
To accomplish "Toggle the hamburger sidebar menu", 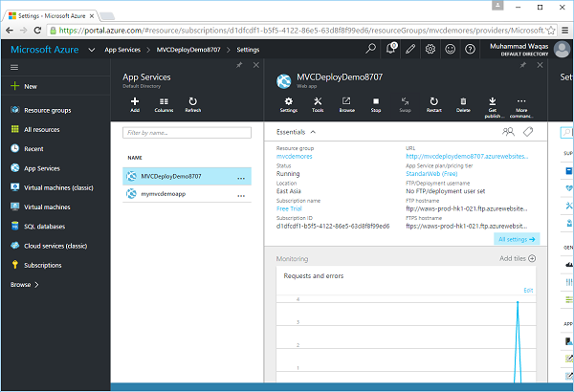I will tap(14, 67).
